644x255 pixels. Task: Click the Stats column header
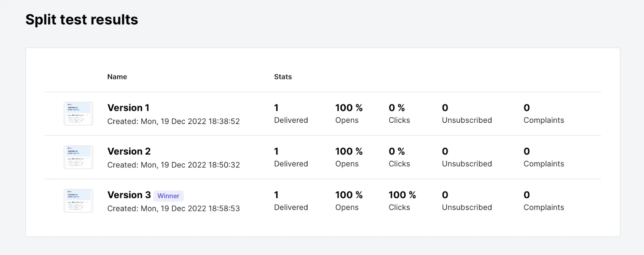tap(283, 77)
